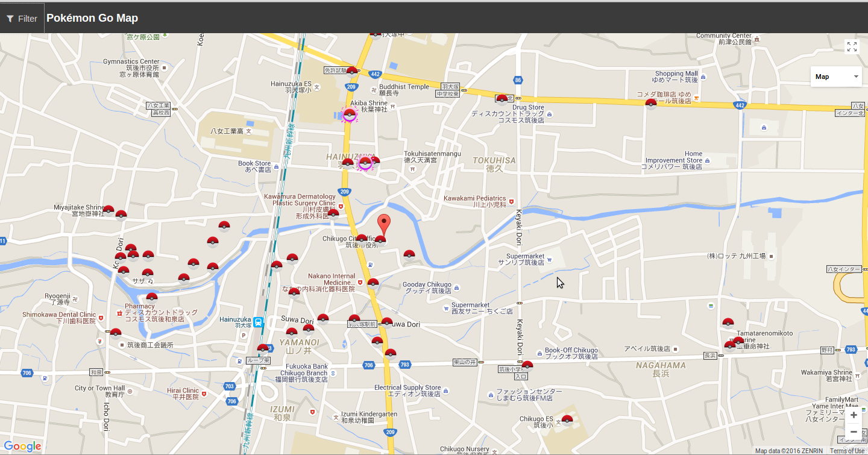The height and width of the screenshot is (455, 868).
Task: Click the Pokeball on Route 209 near license center
Action: point(352,72)
